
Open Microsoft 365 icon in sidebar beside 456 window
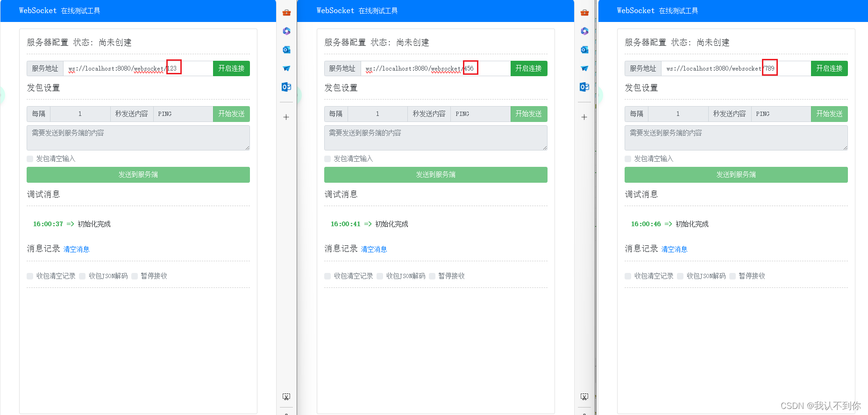coord(584,31)
